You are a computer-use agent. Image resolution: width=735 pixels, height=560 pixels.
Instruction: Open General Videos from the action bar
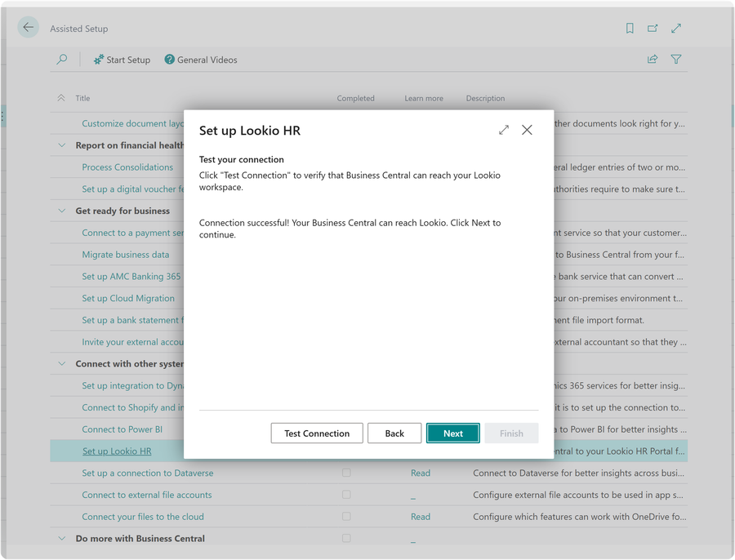tap(201, 60)
